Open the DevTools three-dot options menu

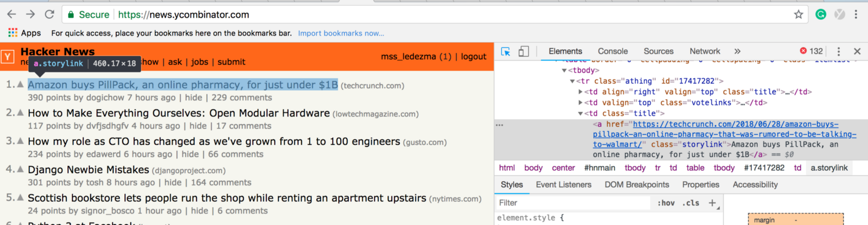839,52
